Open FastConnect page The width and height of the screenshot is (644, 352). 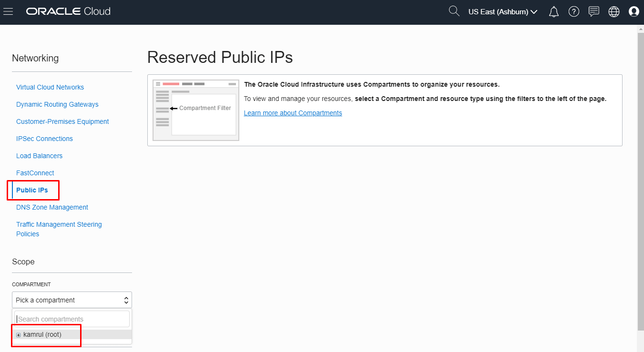[x=35, y=173]
